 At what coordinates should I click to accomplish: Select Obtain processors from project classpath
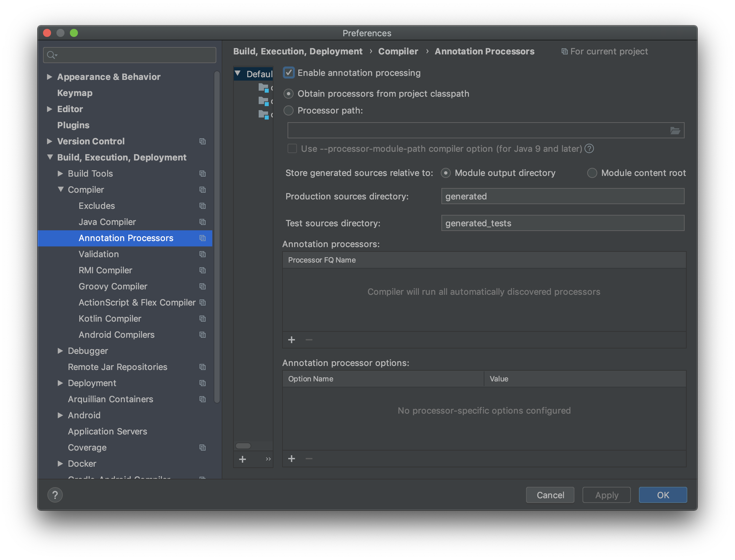pyautogui.click(x=289, y=94)
